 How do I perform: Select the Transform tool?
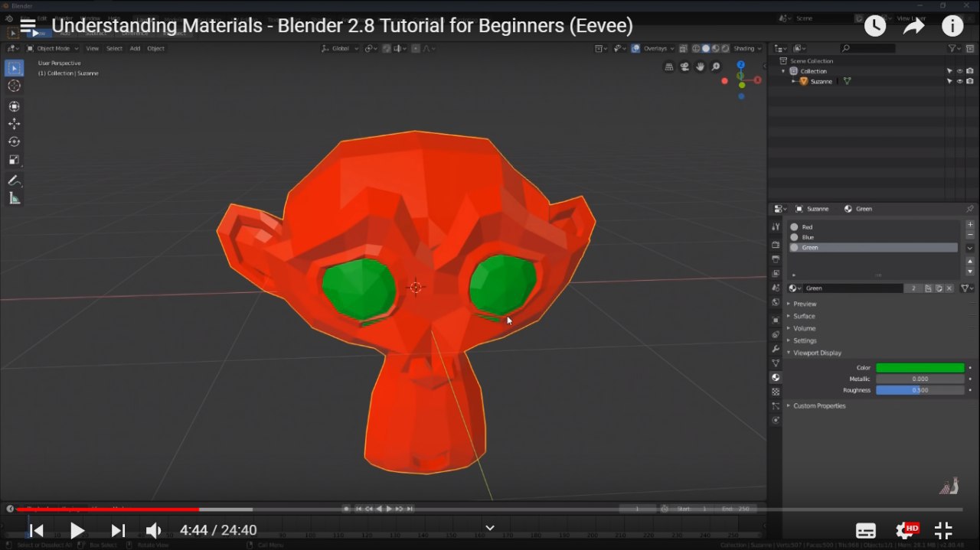tap(14, 106)
